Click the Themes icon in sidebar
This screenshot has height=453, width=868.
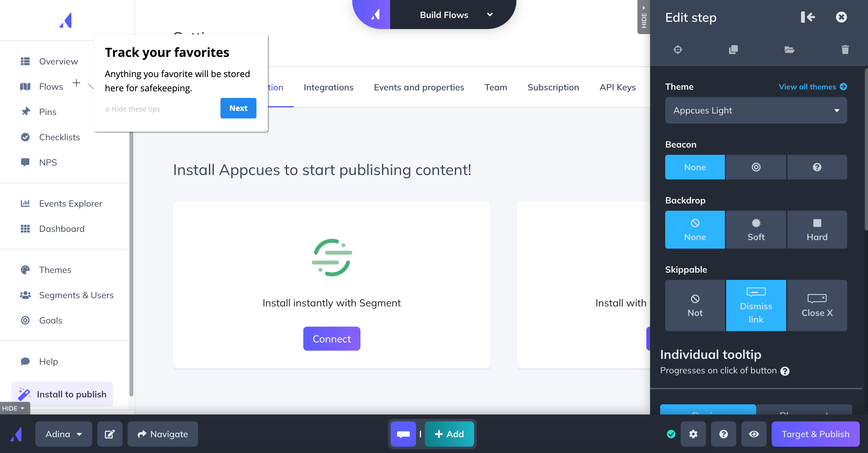point(25,269)
